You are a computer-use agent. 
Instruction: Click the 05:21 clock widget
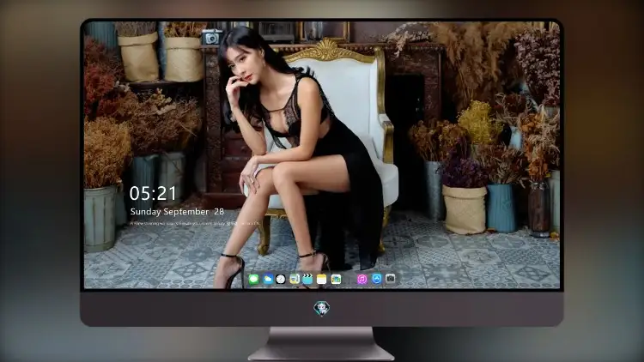coord(153,193)
